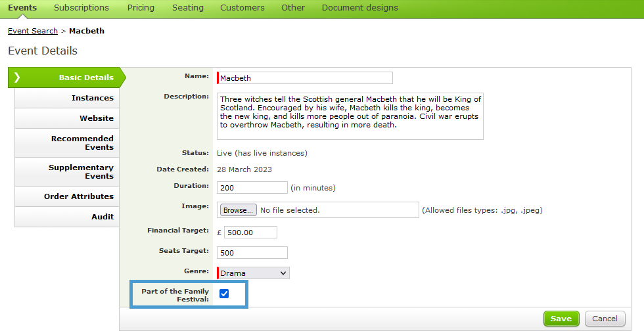The width and height of the screenshot is (644, 335).
Task: Browse for an event image file
Action: point(238,210)
